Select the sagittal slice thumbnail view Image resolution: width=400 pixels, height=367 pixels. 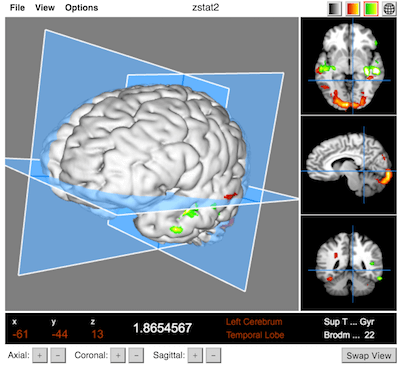pos(349,165)
